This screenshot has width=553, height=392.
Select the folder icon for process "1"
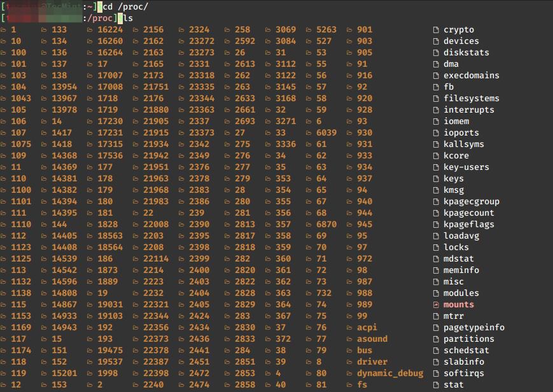point(5,30)
